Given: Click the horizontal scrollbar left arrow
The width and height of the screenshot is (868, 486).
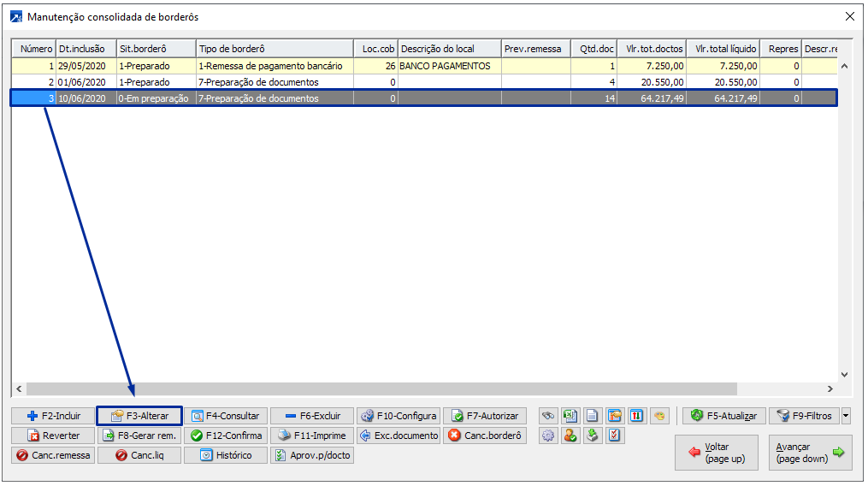Looking at the screenshot, I should pos(19,389).
